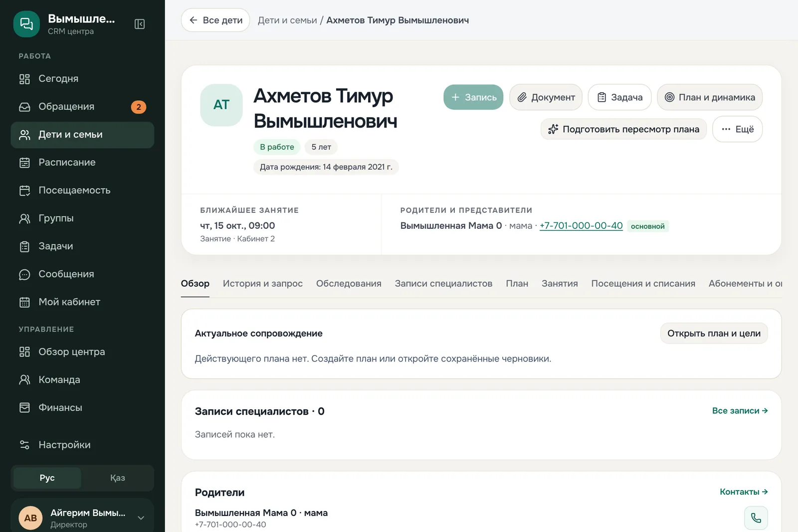Open the Занятия tab
This screenshot has width=798, height=532.
coord(560,284)
